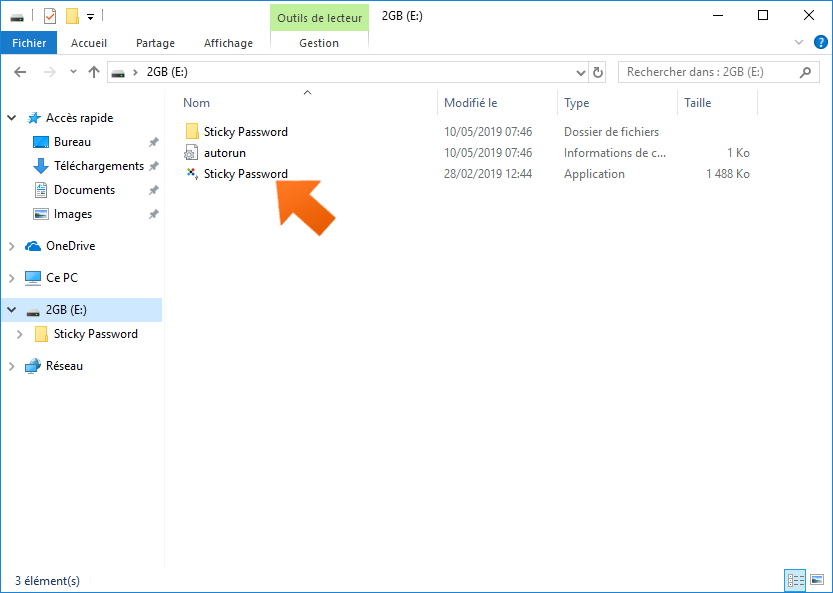Select 2GB (E:) in the navigation pane
Viewport: 833px width, 593px height.
tap(66, 310)
